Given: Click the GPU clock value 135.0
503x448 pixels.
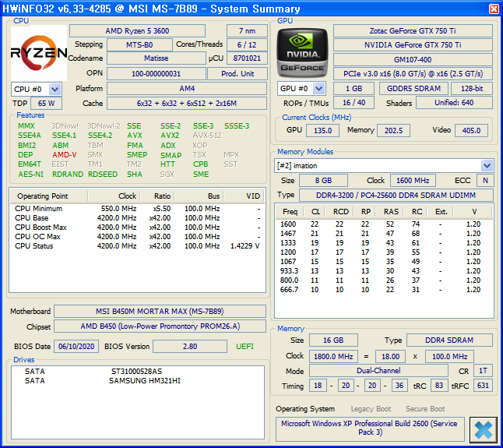Looking at the screenshot, I should point(322,131).
